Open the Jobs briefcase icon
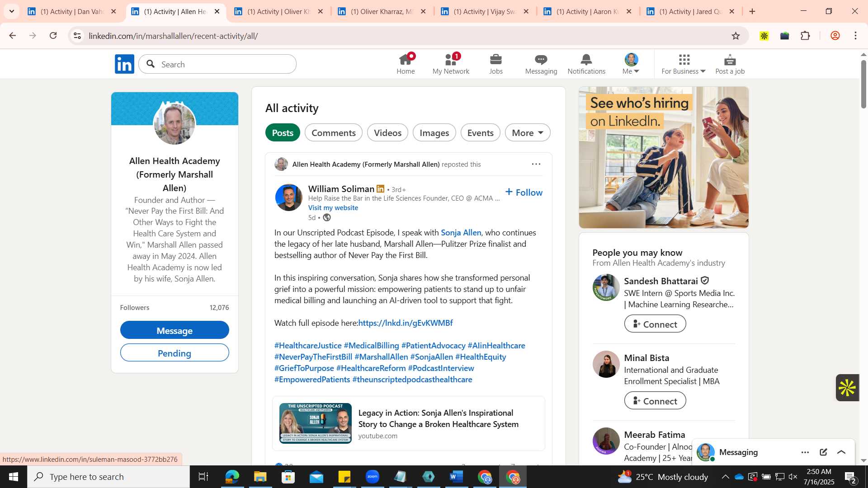The image size is (868, 488). tap(496, 64)
